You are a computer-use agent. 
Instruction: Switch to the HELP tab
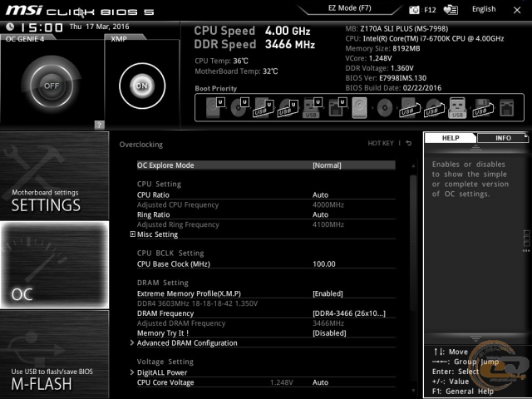click(451, 138)
